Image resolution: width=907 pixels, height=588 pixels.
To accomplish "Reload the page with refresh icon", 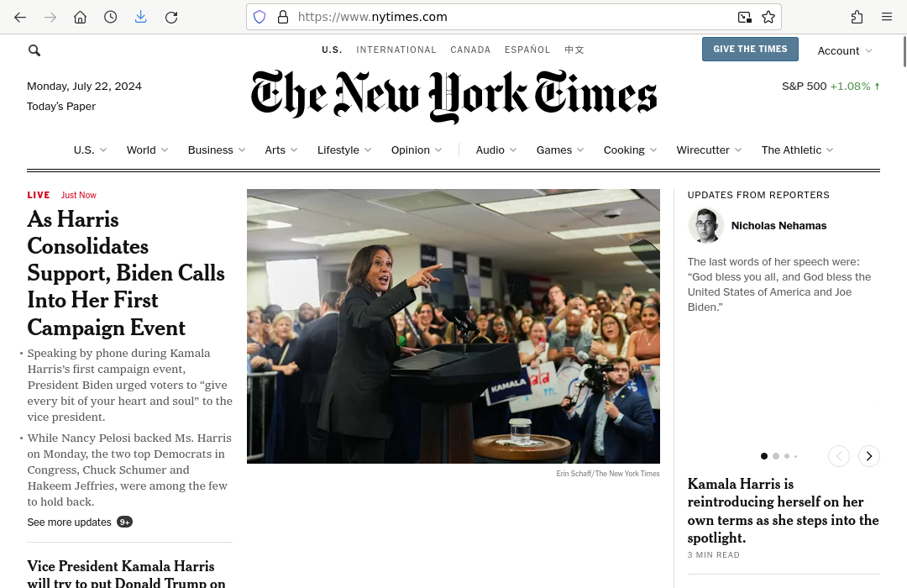I will coord(171,18).
